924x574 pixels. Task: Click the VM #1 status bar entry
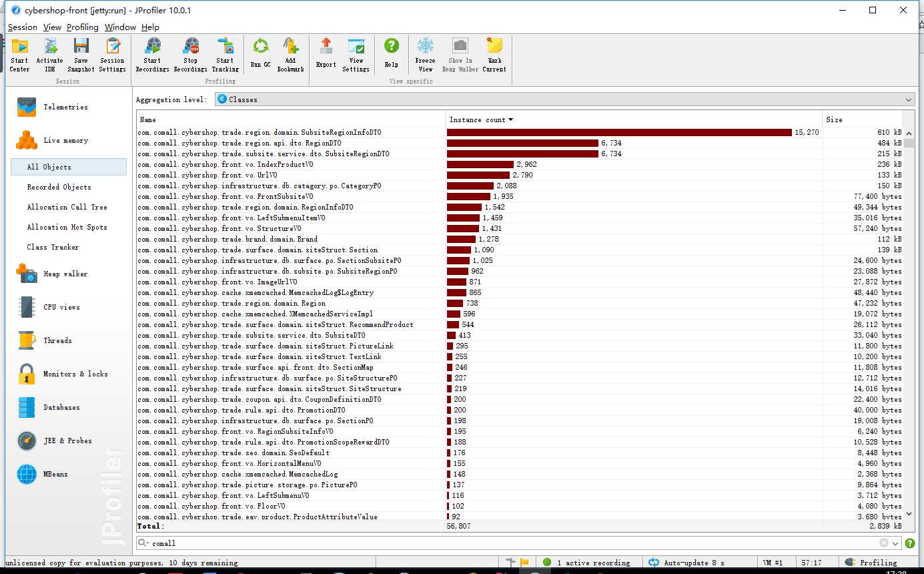(x=773, y=563)
